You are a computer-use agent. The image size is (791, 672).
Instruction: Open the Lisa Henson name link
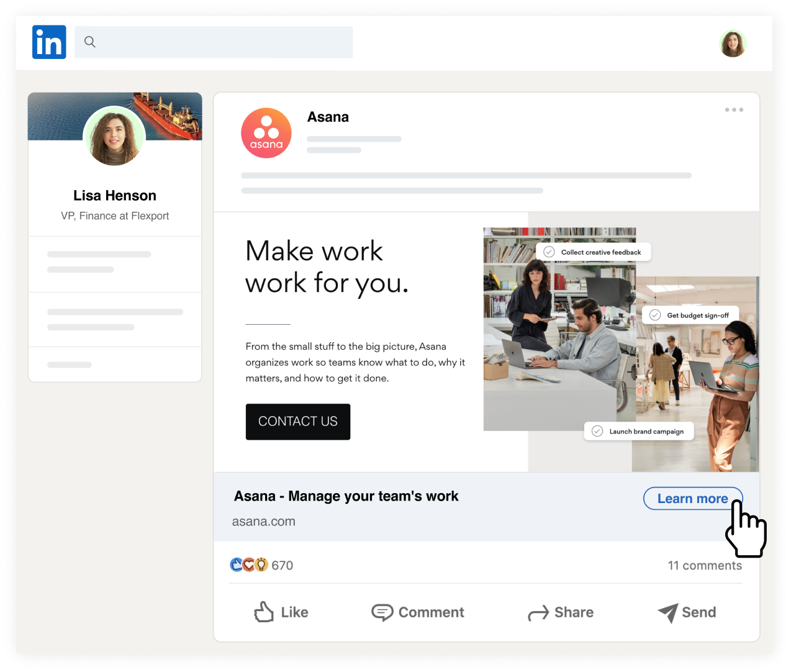(x=115, y=196)
